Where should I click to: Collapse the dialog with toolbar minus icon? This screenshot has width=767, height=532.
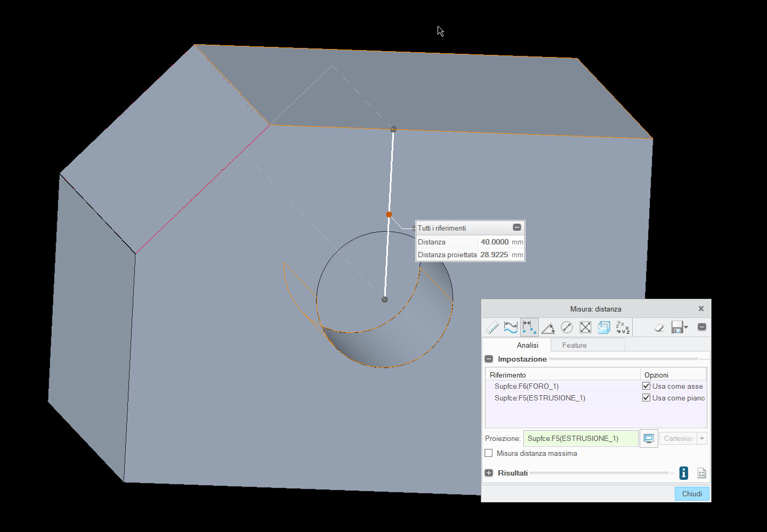click(x=702, y=327)
